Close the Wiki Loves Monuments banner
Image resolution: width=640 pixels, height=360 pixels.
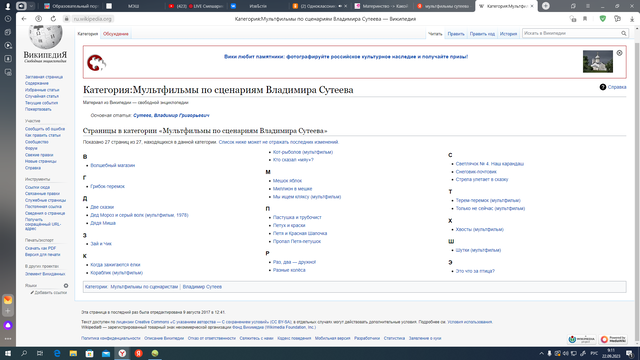(619, 53)
